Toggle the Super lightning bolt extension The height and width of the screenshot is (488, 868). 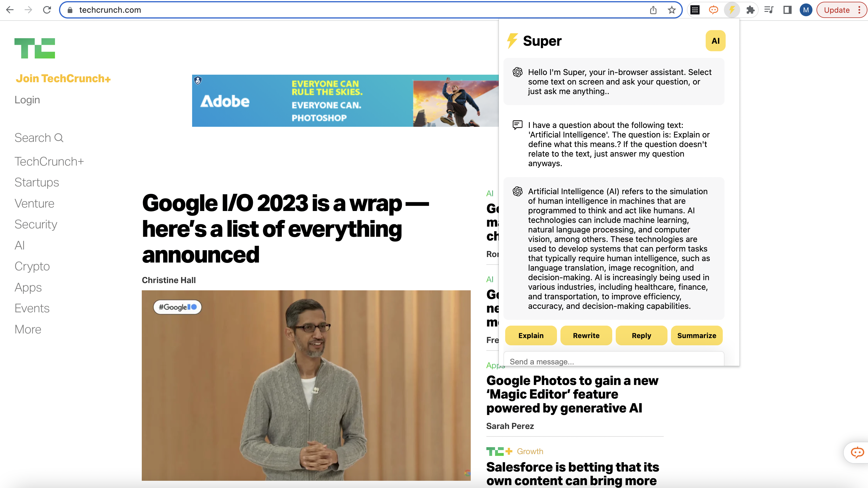pyautogui.click(x=732, y=10)
